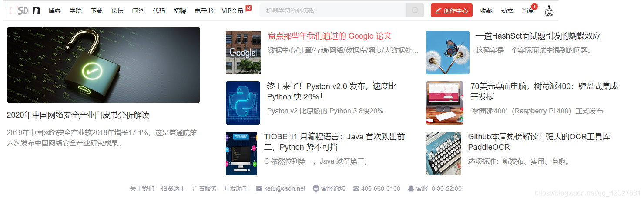Open the 电子书 navigation item

pyautogui.click(x=204, y=11)
